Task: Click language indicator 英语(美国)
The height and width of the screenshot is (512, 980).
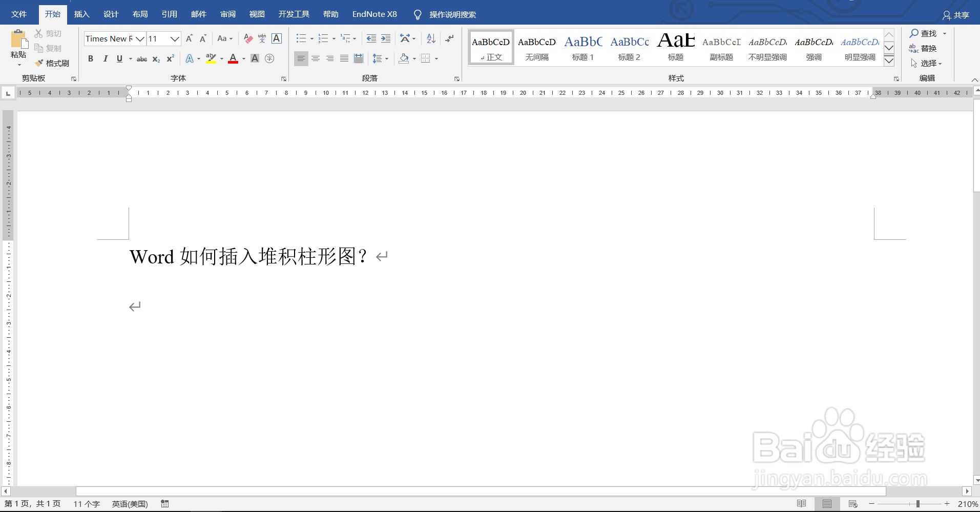Action: [130, 504]
